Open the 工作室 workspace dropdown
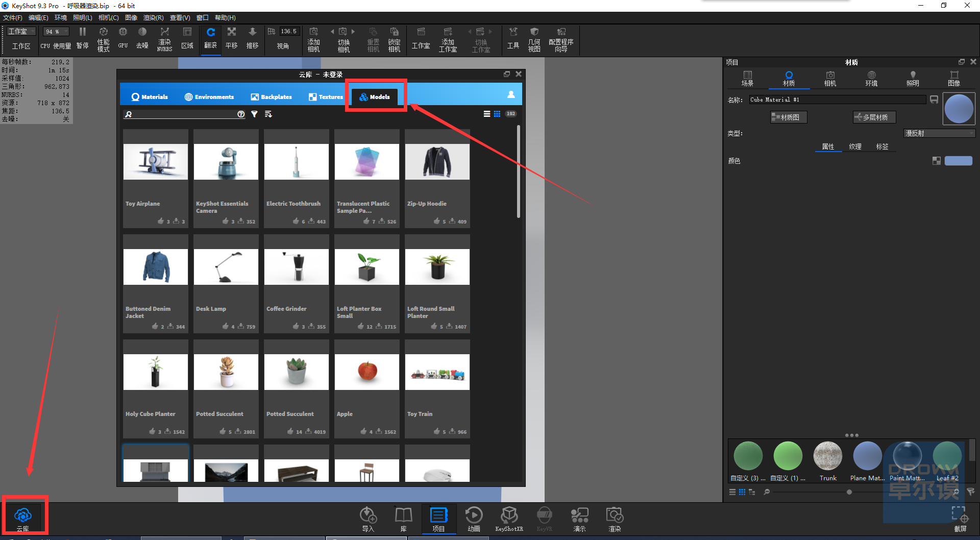The height and width of the screenshot is (540, 980). tap(21, 32)
